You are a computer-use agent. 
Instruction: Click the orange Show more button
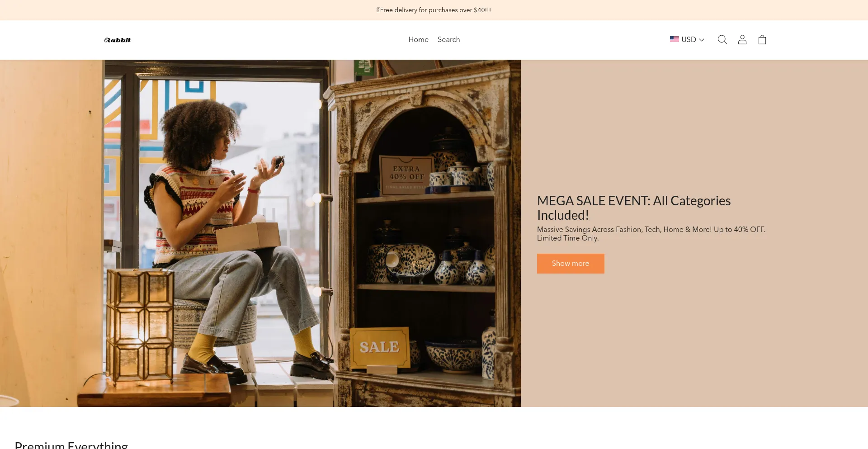pos(571,264)
